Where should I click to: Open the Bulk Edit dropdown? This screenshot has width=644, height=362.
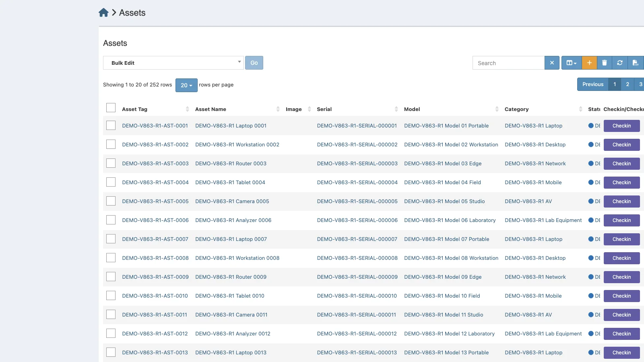(x=173, y=63)
